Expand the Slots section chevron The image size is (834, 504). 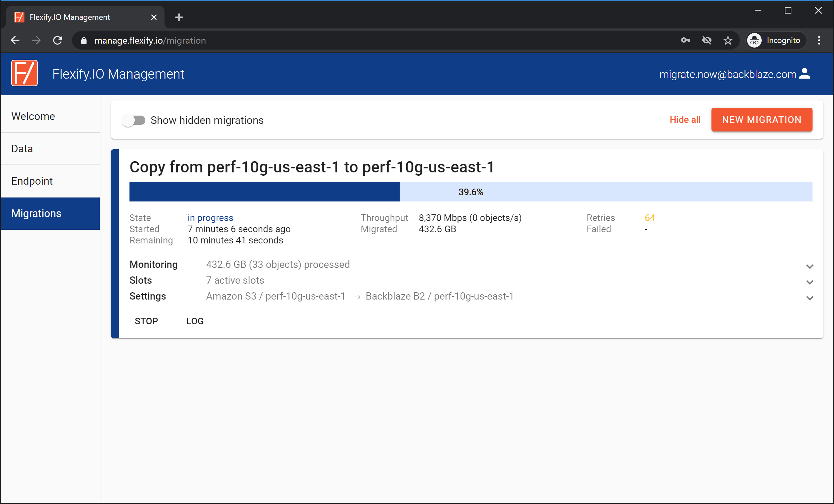(810, 282)
